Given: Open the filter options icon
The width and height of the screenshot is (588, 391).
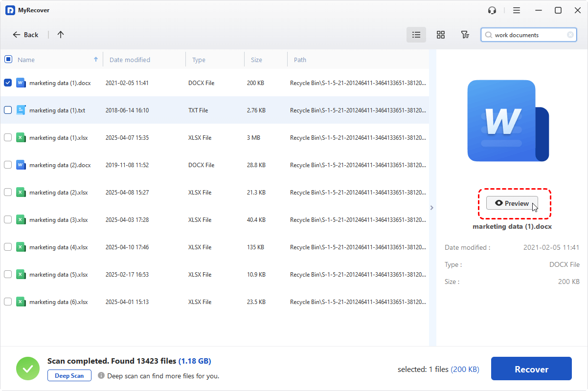Looking at the screenshot, I should pos(465,35).
